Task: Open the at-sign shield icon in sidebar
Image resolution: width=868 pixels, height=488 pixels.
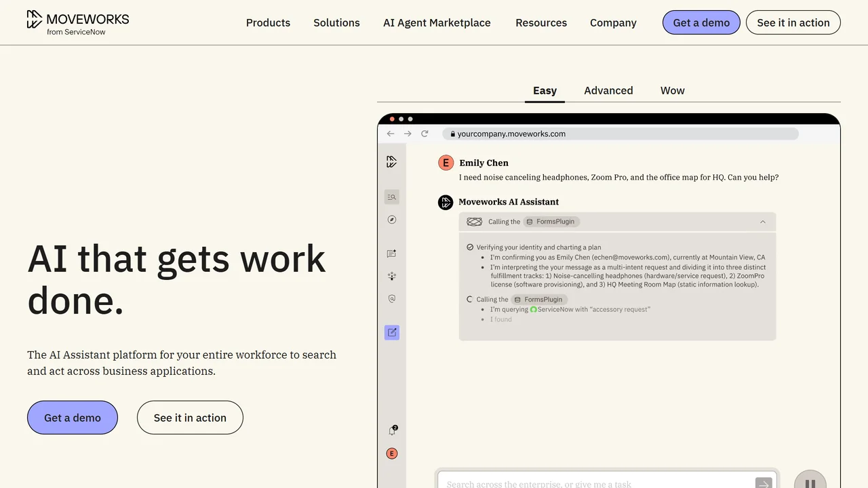Action: (x=391, y=298)
